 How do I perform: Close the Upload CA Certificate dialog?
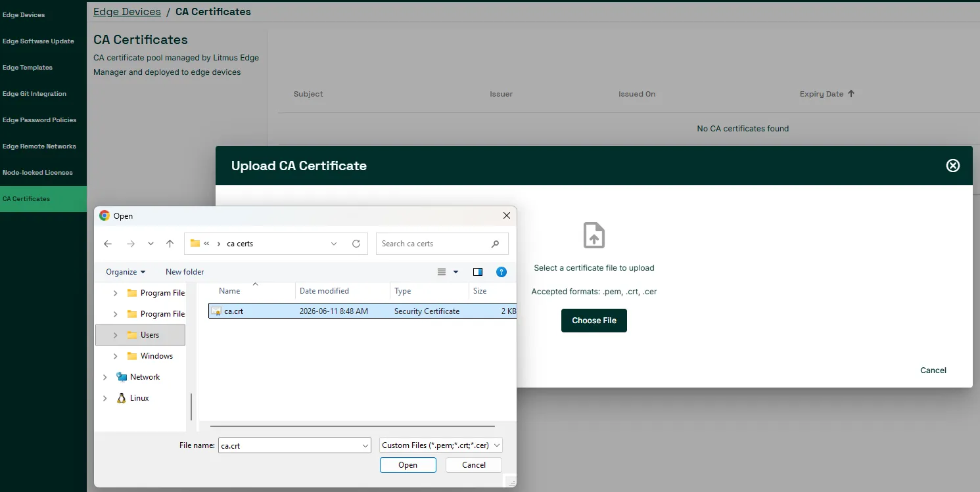point(952,166)
